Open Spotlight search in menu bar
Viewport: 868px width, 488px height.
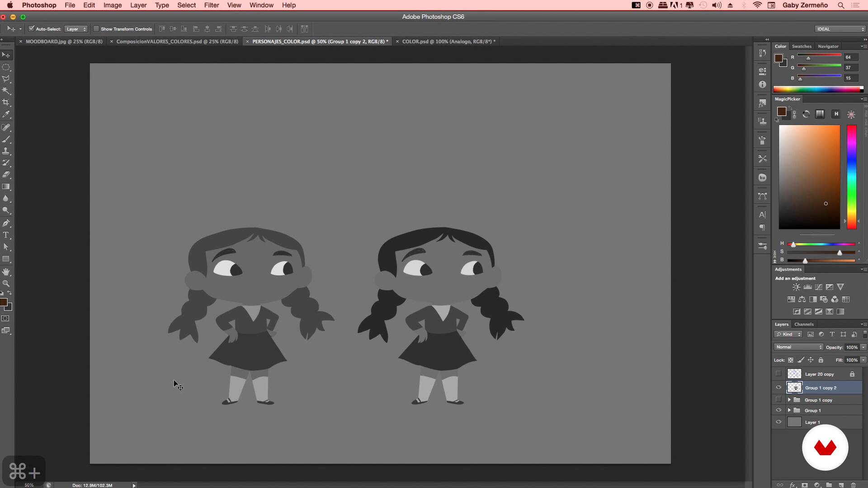tap(841, 5)
